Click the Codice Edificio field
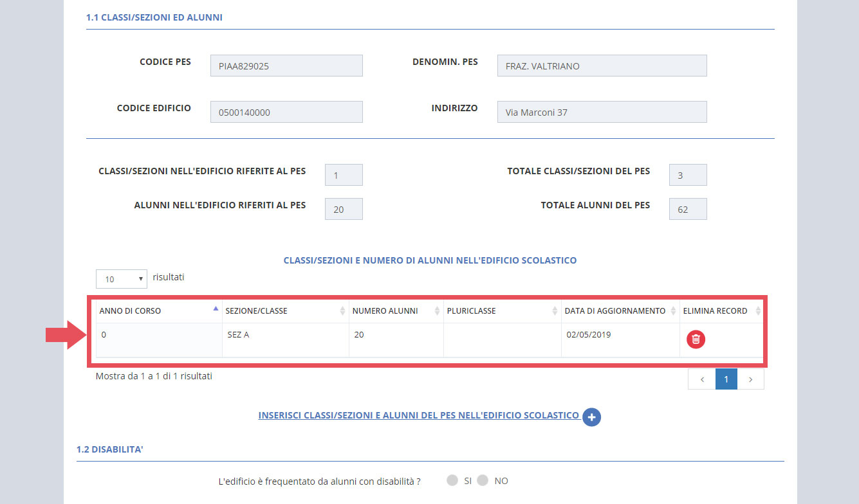 (286, 112)
